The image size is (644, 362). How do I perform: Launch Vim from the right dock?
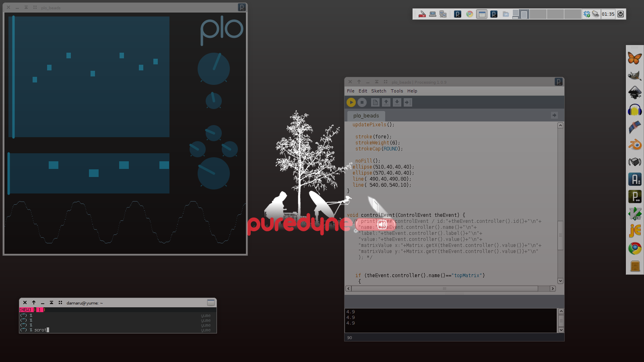click(635, 214)
